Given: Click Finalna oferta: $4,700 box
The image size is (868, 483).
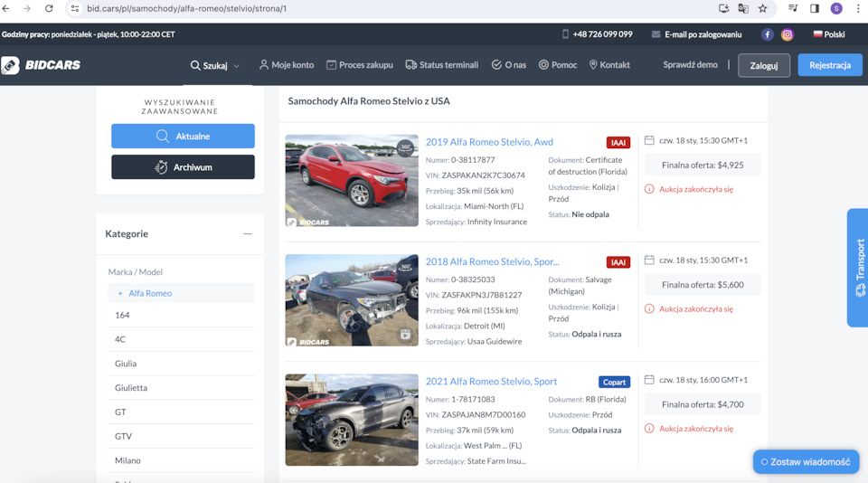Looking at the screenshot, I should click(703, 404).
